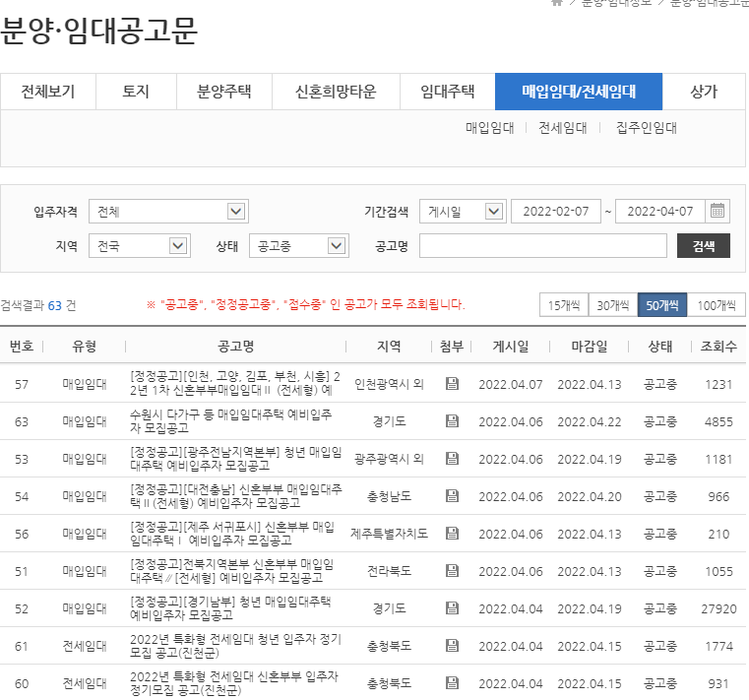Screen dimensions: 749x700
Task: Click the 번호 column header
Action: 22,346
